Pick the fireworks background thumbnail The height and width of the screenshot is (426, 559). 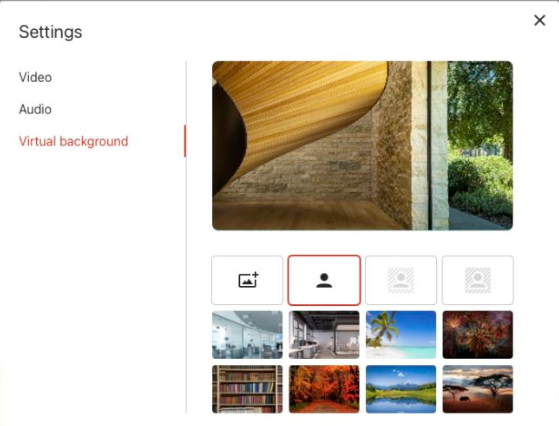point(478,335)
